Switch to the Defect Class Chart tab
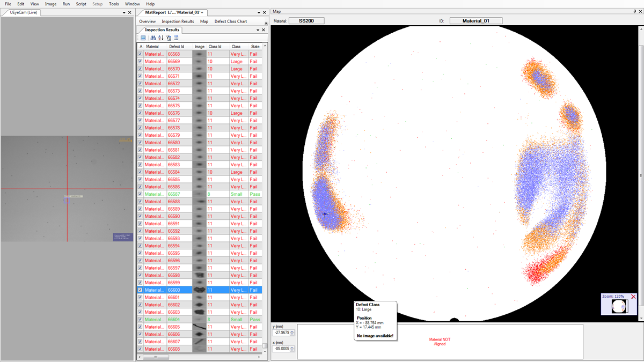The image size is (644, 362). (x=231, y=21)
